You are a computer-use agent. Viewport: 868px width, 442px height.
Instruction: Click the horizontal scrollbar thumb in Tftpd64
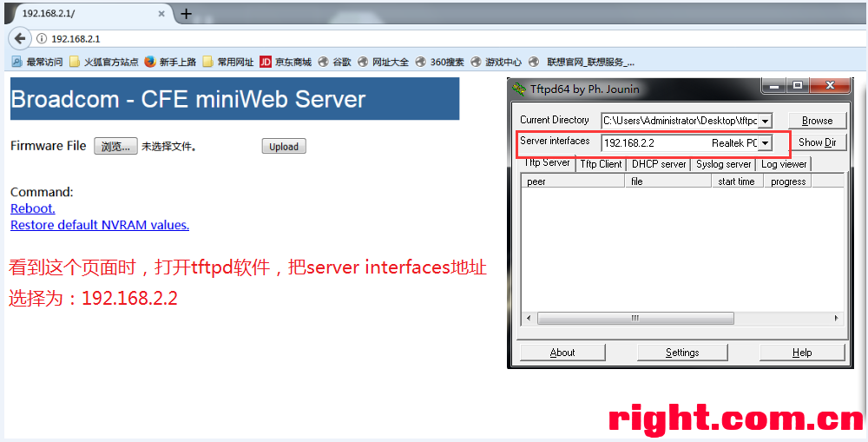pyautogui.click(x=635, y=319)
